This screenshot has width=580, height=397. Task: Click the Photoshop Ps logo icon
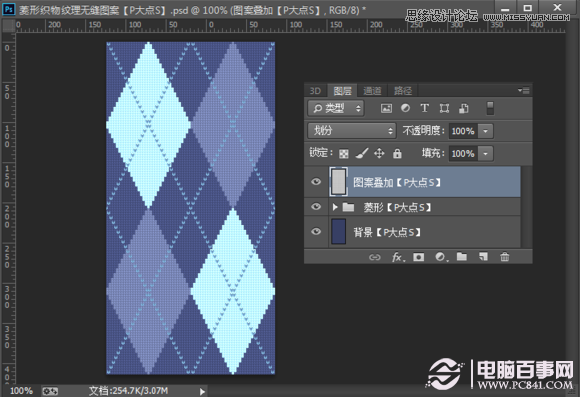pyautogui.click(x=9, y=9)
